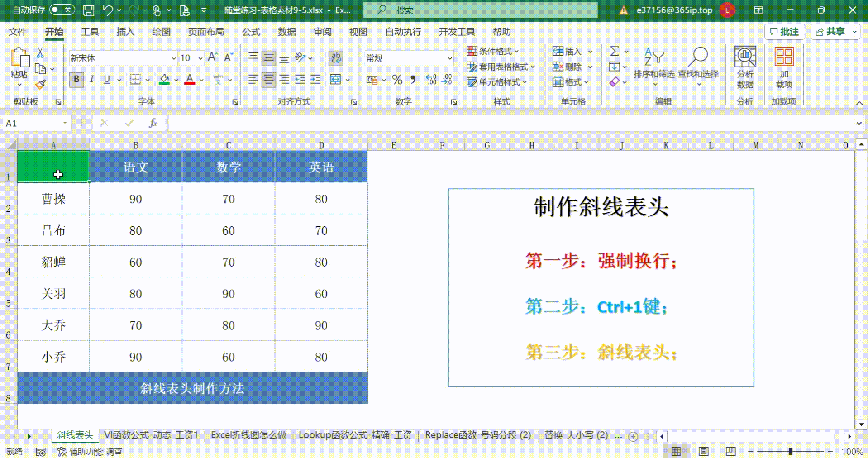The height and width of the screenshot is (458, 868).
Task: Open the 页面布局 ribbon tab
Action: (206, 32)
